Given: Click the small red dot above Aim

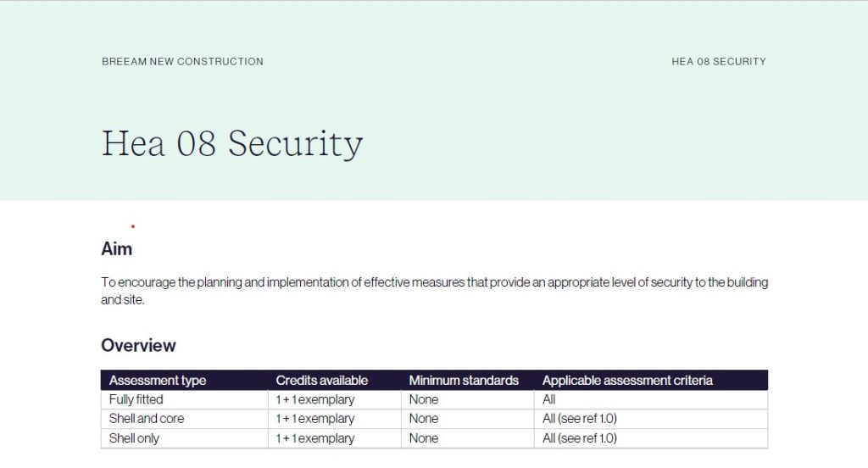Looking at the screenshot, I should 133,226.
